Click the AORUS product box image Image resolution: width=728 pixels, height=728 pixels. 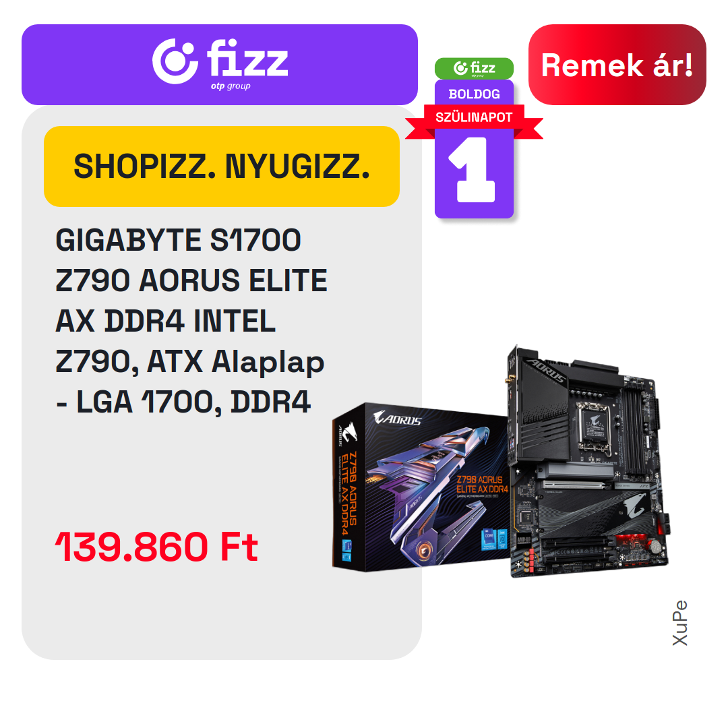coord(421,487)
